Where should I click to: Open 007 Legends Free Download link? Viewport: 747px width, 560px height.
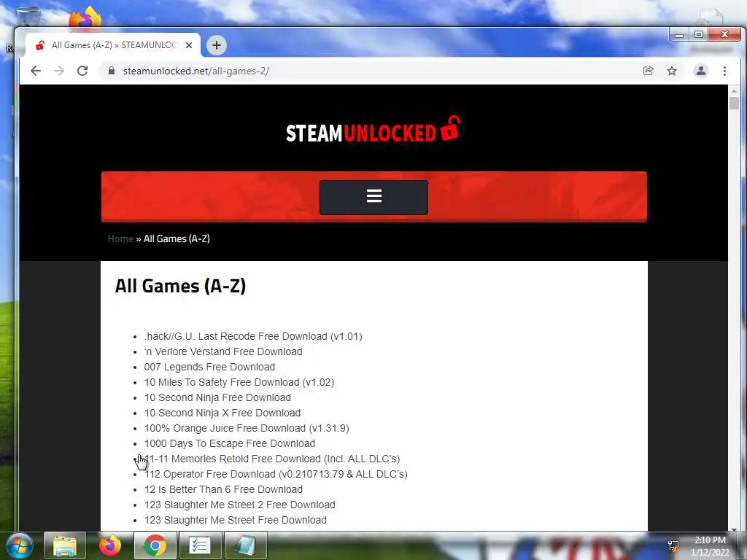(x=209, y=367)
